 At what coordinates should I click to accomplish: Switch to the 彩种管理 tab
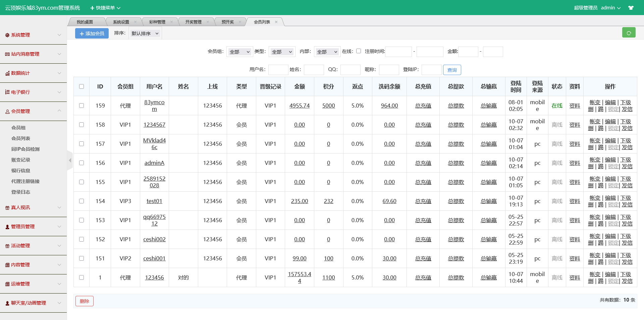[157, 22]
